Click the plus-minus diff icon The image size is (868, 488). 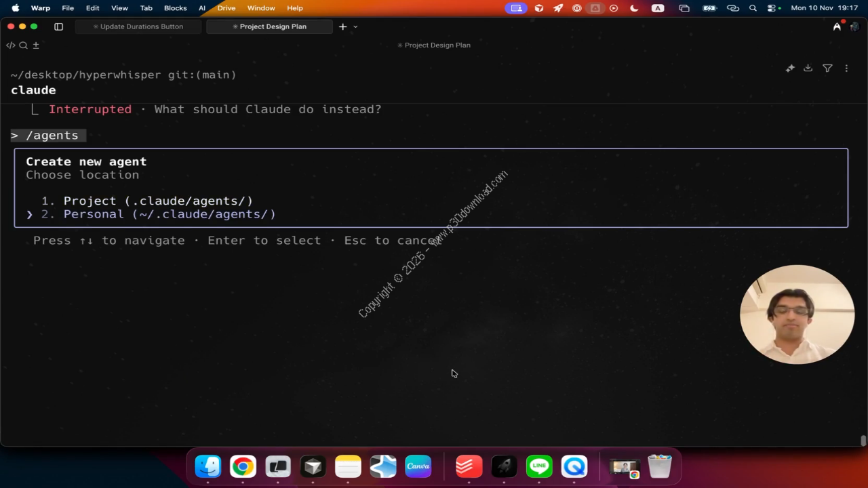(36, 45)
